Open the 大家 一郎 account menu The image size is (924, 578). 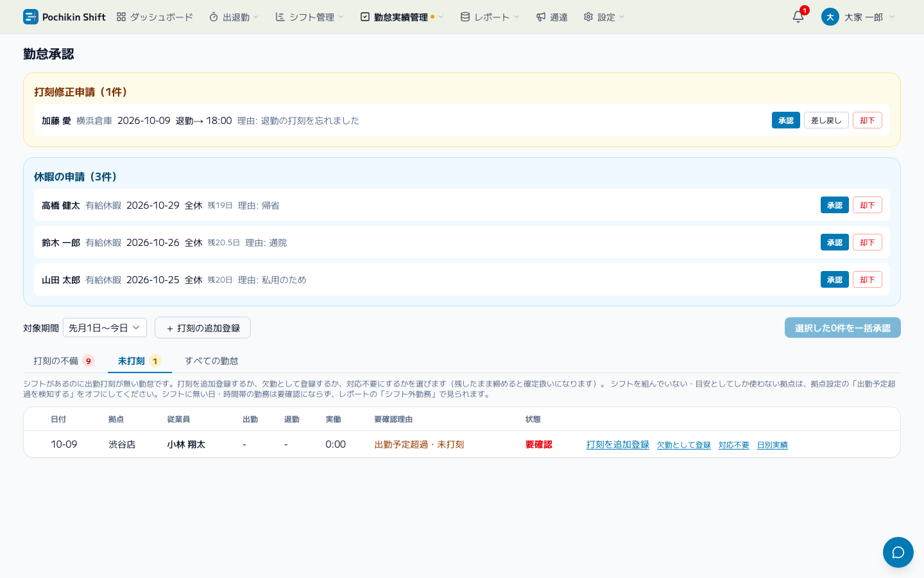(x=858, y=17)
